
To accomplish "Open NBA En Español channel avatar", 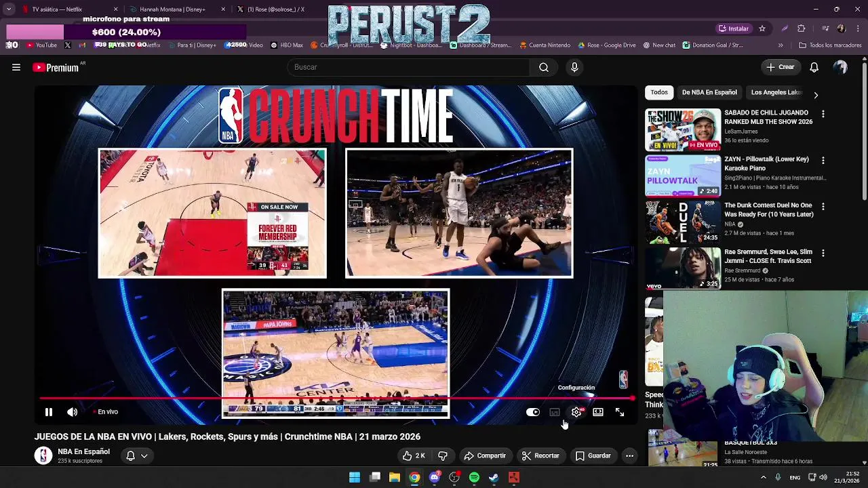I will tap(43, 455).
